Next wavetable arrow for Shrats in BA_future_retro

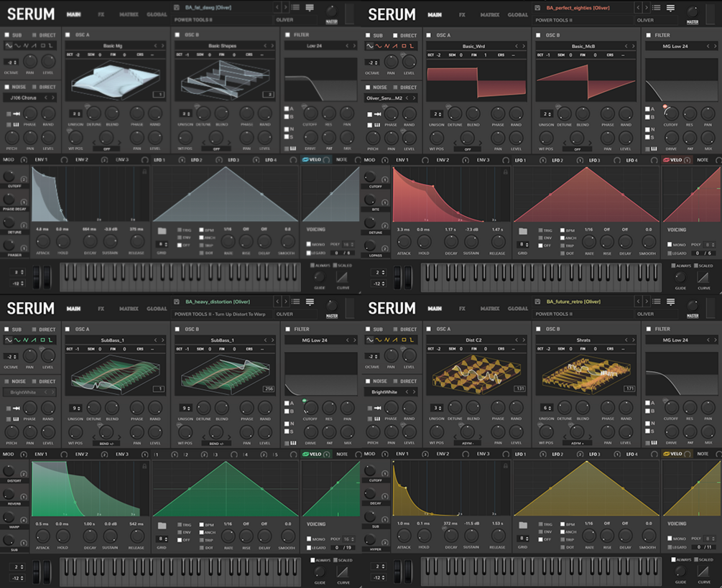coord(634,340)
